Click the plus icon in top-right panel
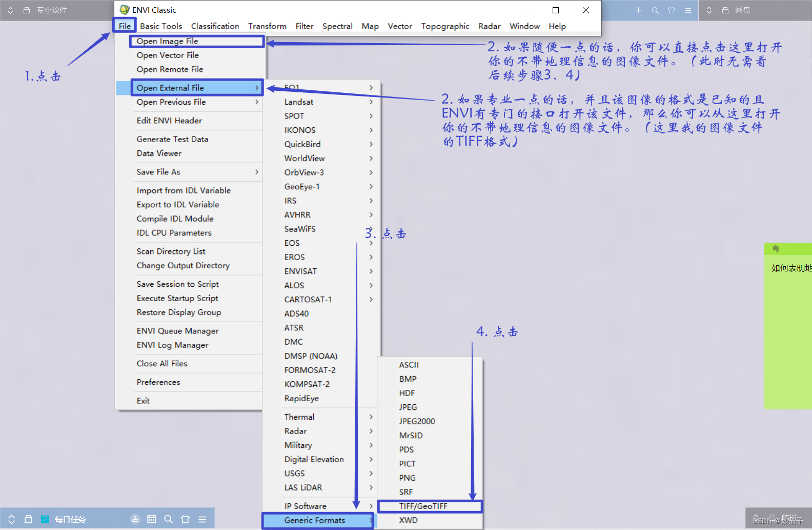The height and width of the screenshot is (530, 812). pos(639,10)
